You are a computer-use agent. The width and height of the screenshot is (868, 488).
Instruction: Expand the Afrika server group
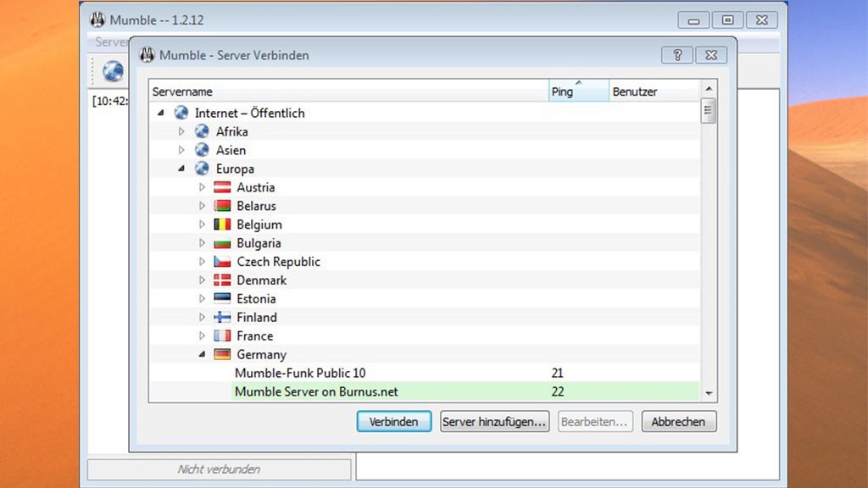click(181, 131)
